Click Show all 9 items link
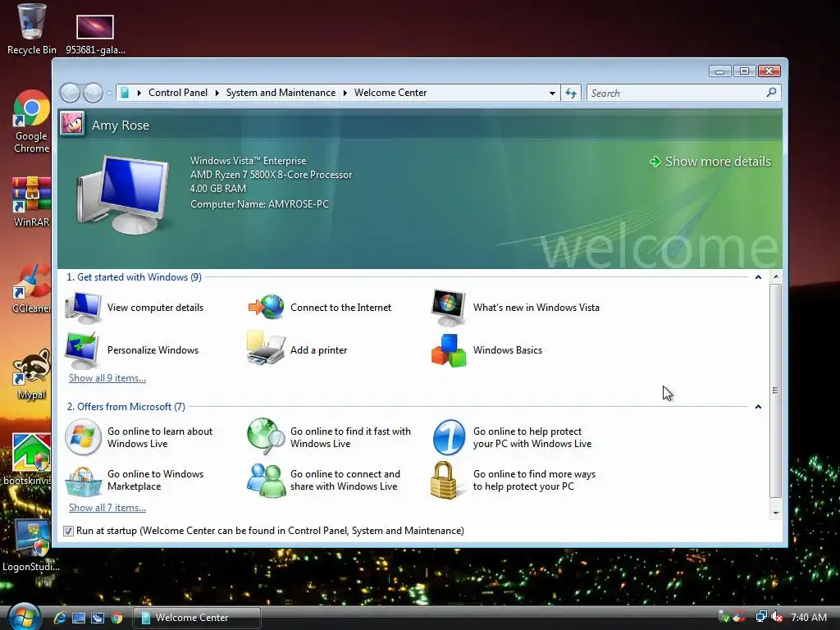 pyautogui.click(x=107, y=377)
